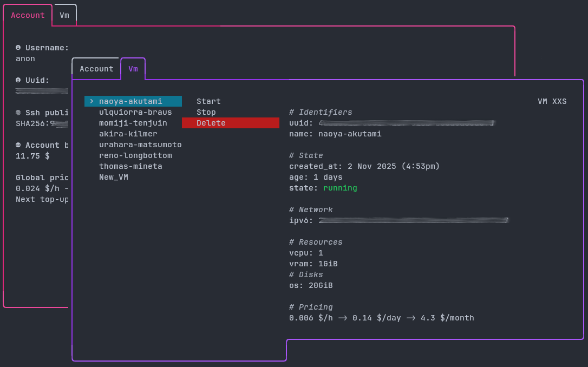The height and width of the screenshot is (367, 588).
Task: Click the chevron arrow before naoya-akutami
Action: (92, 101)
